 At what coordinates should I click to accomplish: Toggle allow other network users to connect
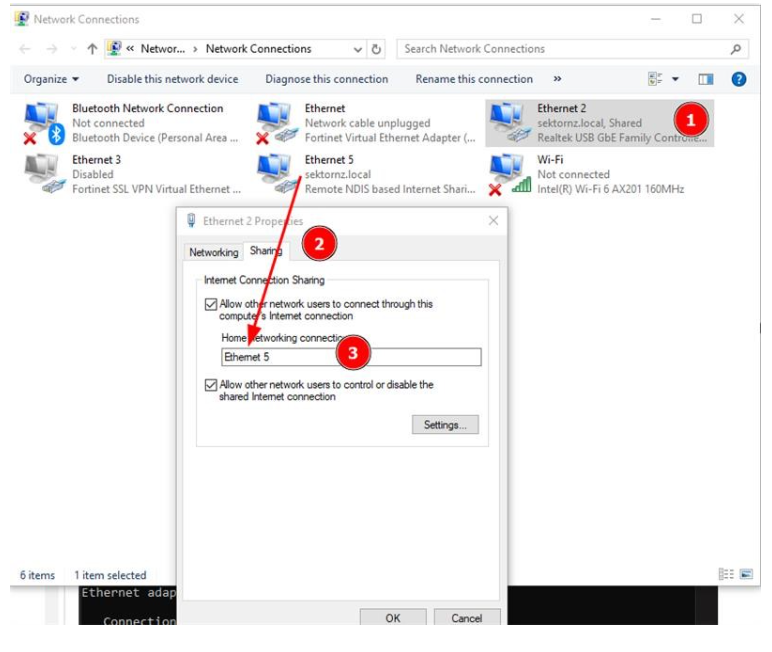click(x=211, y=304)
